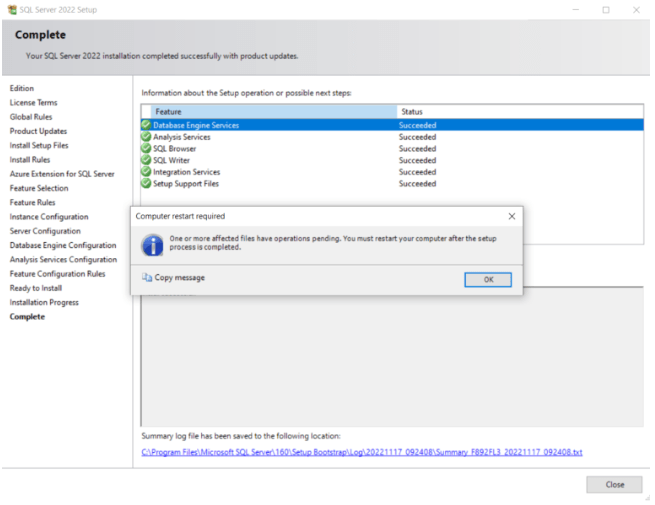
Task: Click the SQL Server Setup title bar icon
Action: (x=11, y=9)
